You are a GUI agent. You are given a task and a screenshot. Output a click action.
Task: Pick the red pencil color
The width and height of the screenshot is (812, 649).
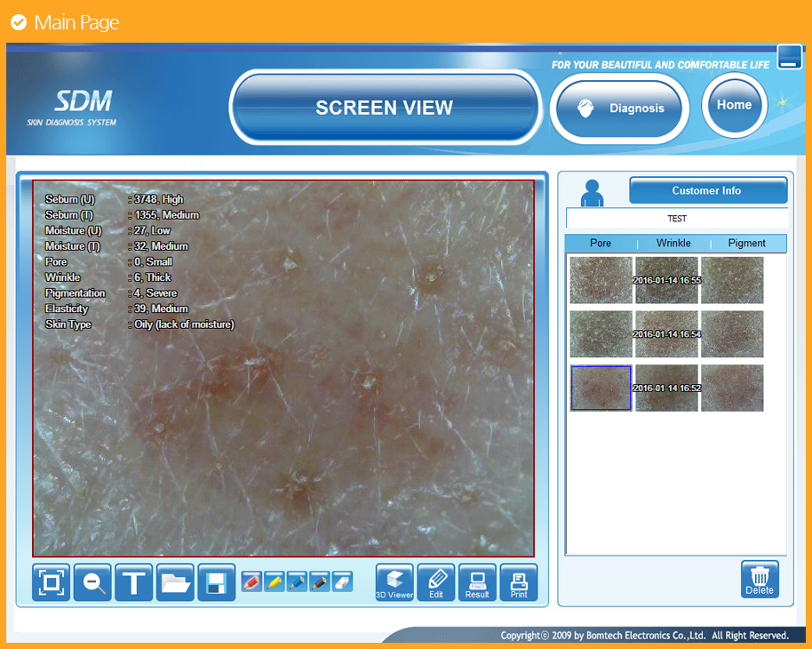tap(251, 582)
